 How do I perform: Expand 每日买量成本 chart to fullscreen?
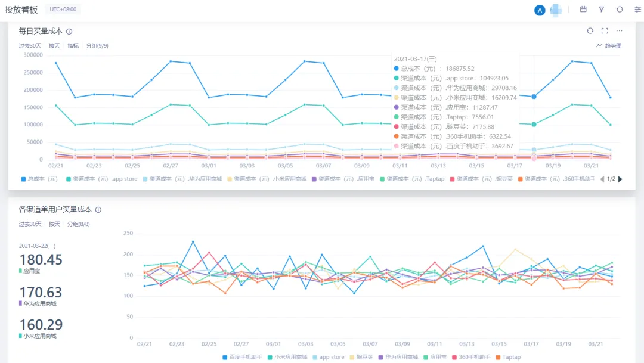coord(605,31)
